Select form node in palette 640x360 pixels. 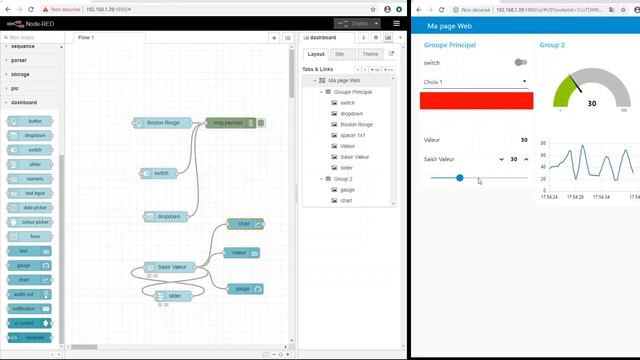pyautogui.click(x=30, y=236)
